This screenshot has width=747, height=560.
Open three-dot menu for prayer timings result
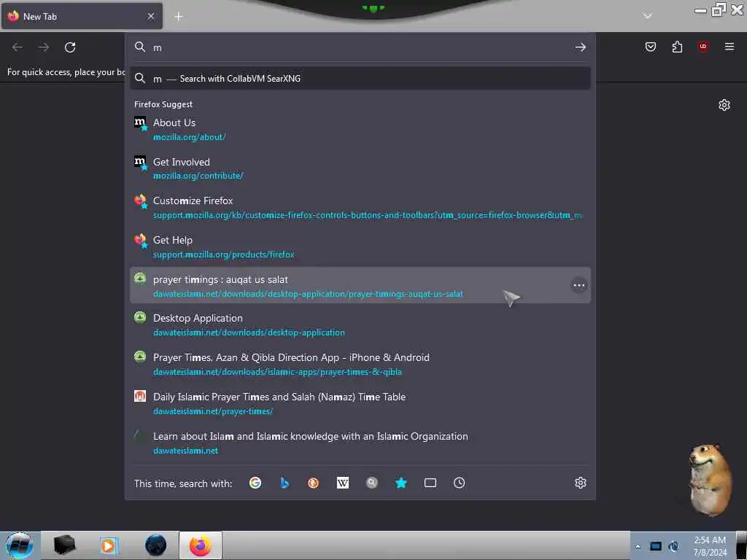click(578, 285)
